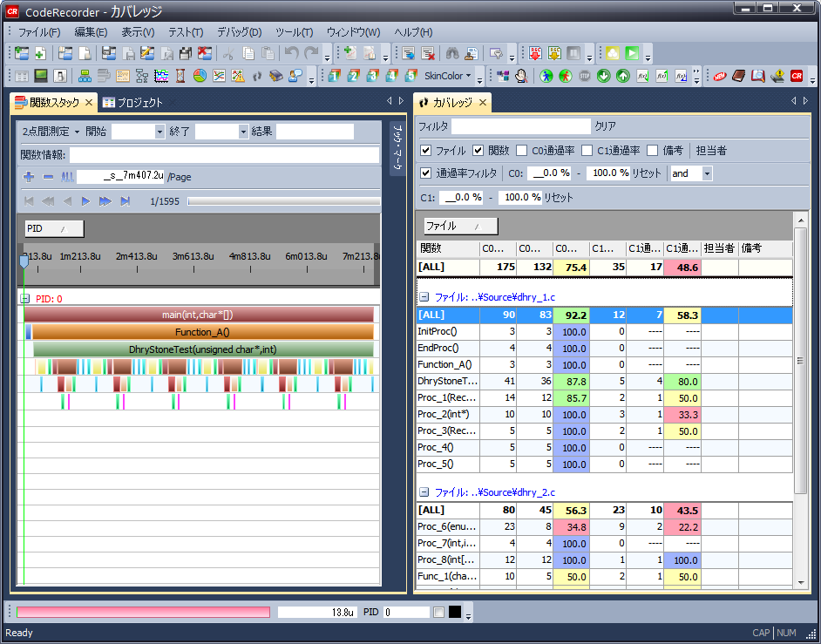Screen dimensions: 821x644
Task: Open the 2点間測定 dropdown menu
Action: pyautogui.click(x=51, y=132)
